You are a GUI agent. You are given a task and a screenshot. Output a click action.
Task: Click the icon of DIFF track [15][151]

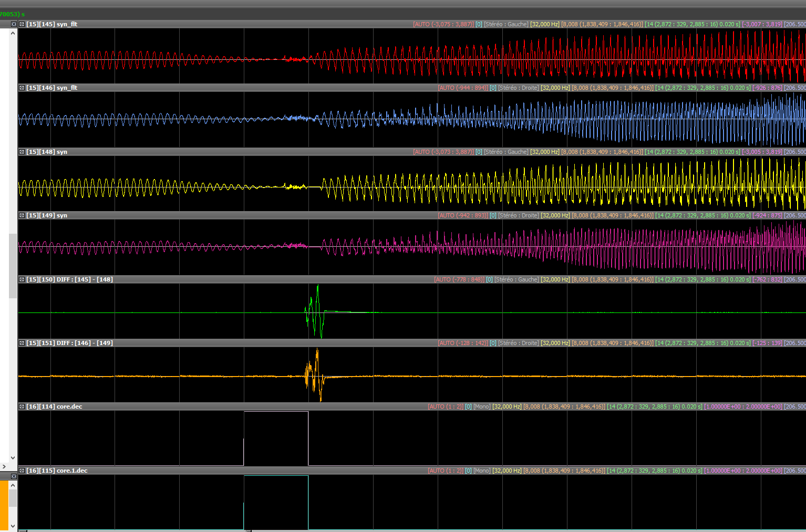click(22, 343)
